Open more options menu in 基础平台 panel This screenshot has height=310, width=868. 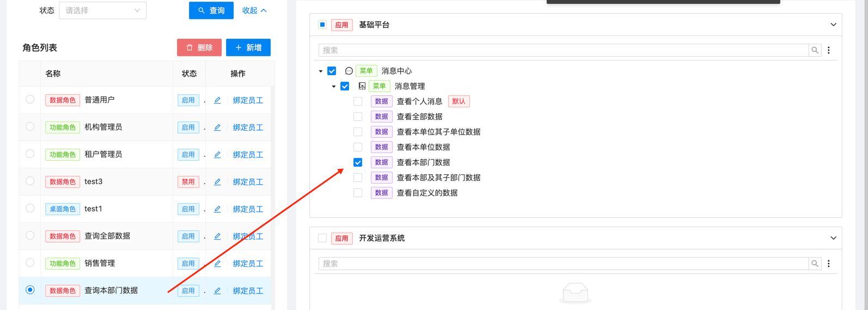pyautogui.click(x=829, y=50)
